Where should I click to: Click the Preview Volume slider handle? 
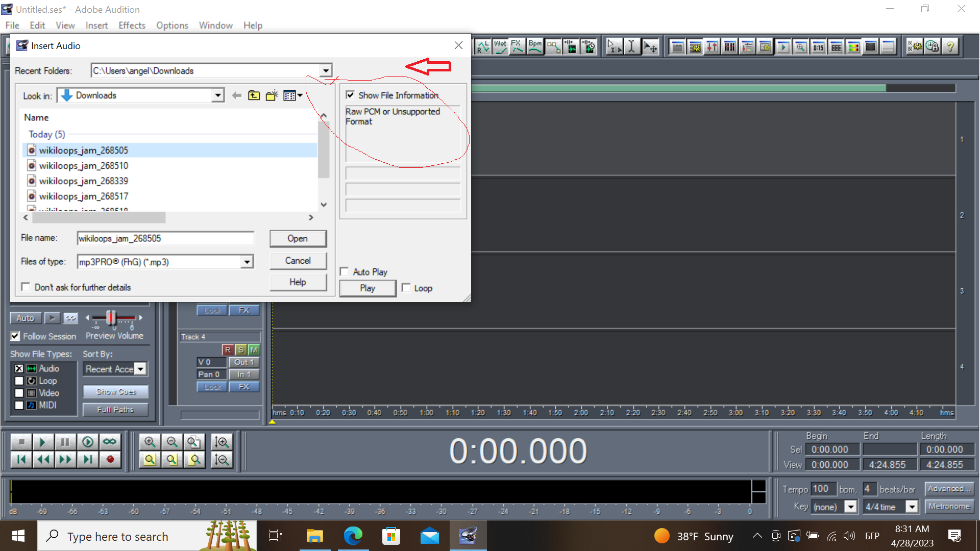(x=111, y=317)
